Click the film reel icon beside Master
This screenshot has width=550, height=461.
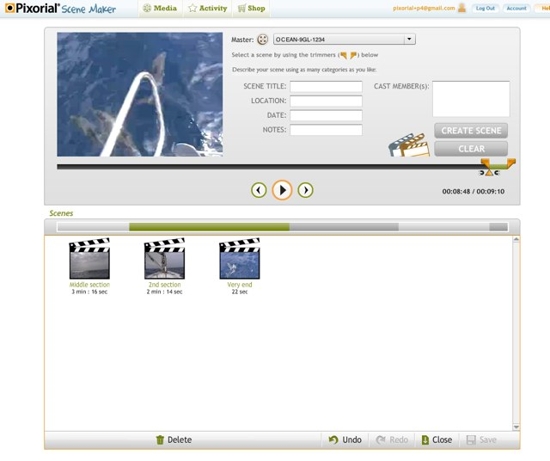(262, 40)
